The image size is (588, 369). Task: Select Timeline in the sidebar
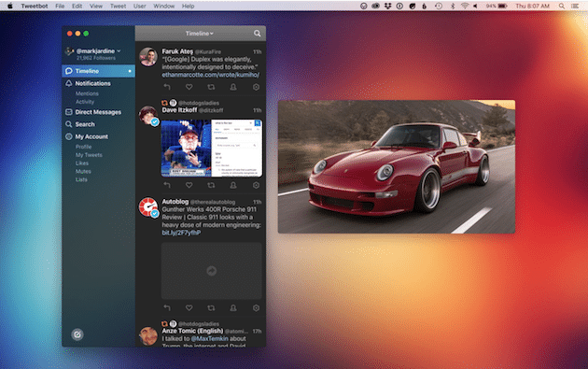tap(98, 71)
